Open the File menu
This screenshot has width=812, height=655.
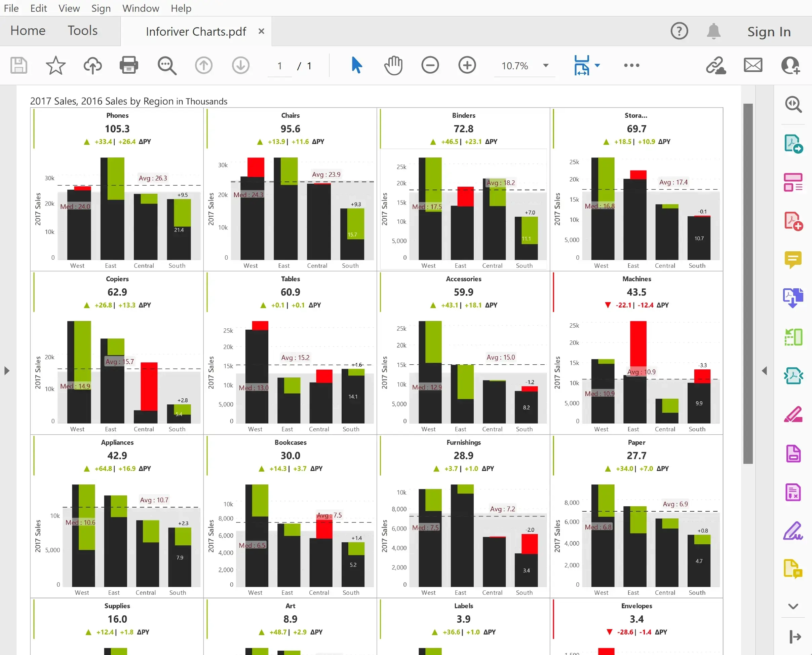11,8
